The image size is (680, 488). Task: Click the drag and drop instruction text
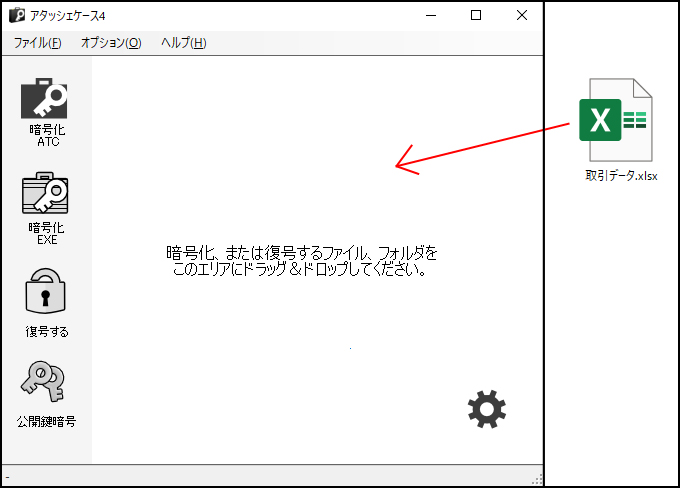[x=301, y=261]
